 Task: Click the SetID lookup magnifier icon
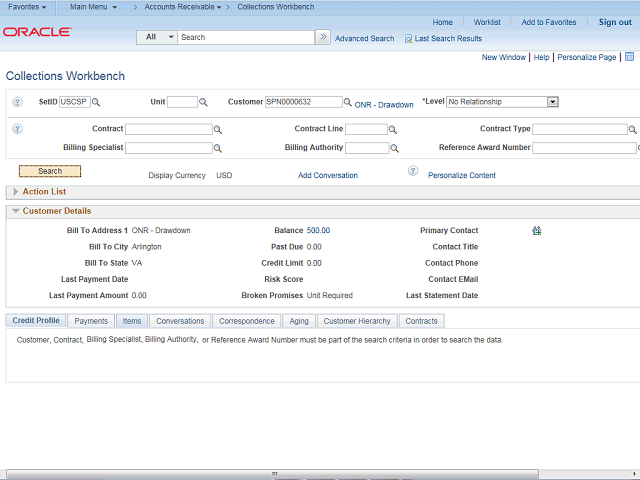coord(97,102)
